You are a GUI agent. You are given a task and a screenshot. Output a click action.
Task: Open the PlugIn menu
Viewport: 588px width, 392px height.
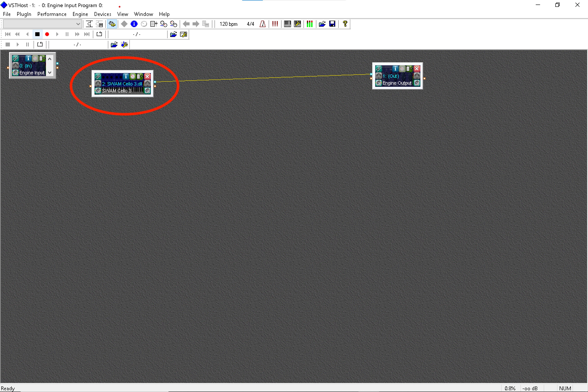click(x=24, y=14)
